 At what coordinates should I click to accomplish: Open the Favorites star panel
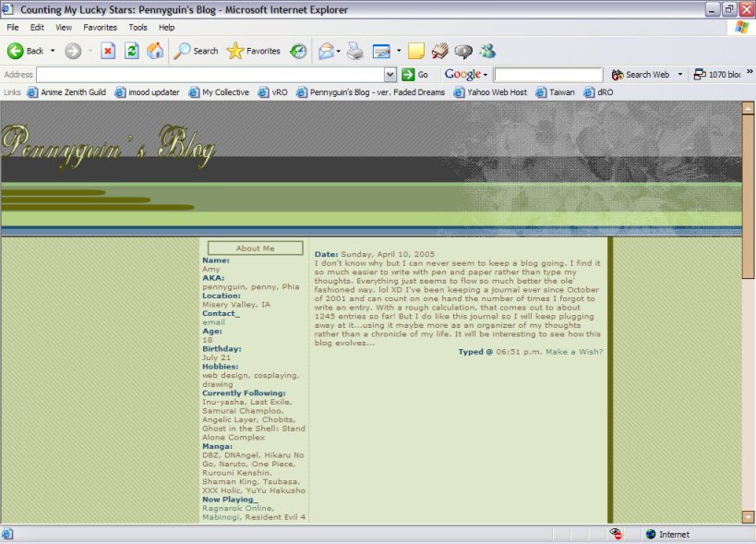tap(254, 51)
